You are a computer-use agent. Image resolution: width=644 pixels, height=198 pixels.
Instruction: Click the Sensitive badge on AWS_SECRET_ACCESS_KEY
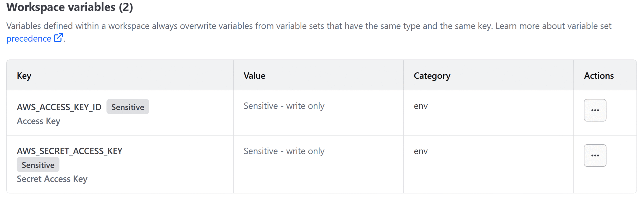pyautogui.click(x=38, y=165)
